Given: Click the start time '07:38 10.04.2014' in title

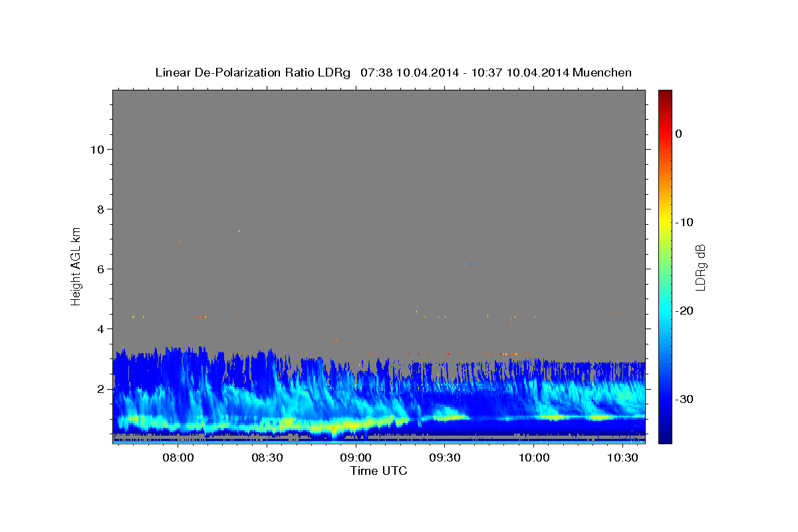Looking at the screenshot, I should click(x=410, y=72).
